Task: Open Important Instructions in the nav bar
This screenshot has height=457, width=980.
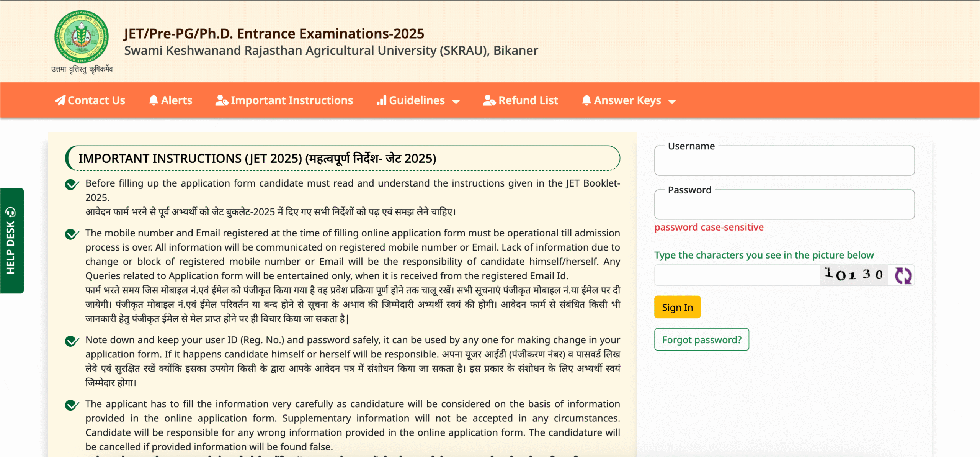Action: 284,100
